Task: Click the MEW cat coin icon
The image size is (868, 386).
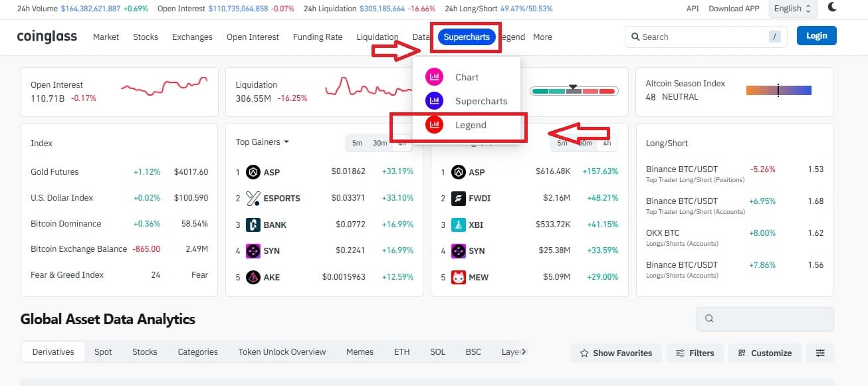Action: pyautogui.click(x=458, y=277)
